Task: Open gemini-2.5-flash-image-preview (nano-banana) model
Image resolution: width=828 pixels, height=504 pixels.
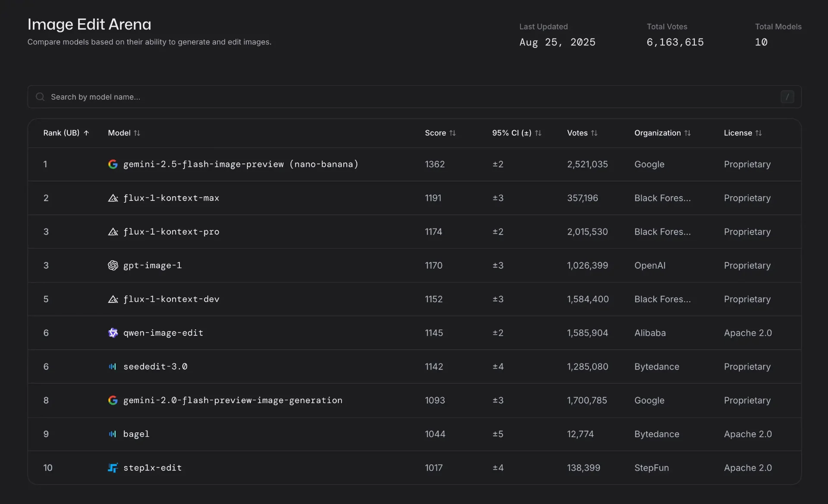Action: [241, 164]
